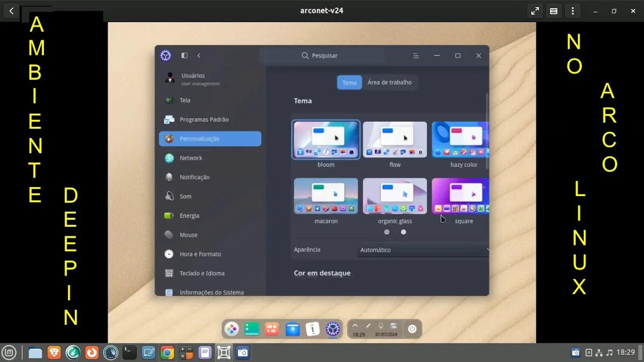644x362 pixels.
Task: Open the calculator from the bottom taskbar
Action: pyautogui.click(x=186, y=352)
